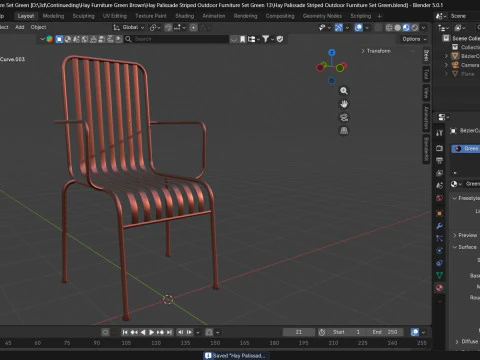The width and height of the screenshot is (480, 360).
Task: Click the clock icon beside Start frame
Action: coord(322,332)
